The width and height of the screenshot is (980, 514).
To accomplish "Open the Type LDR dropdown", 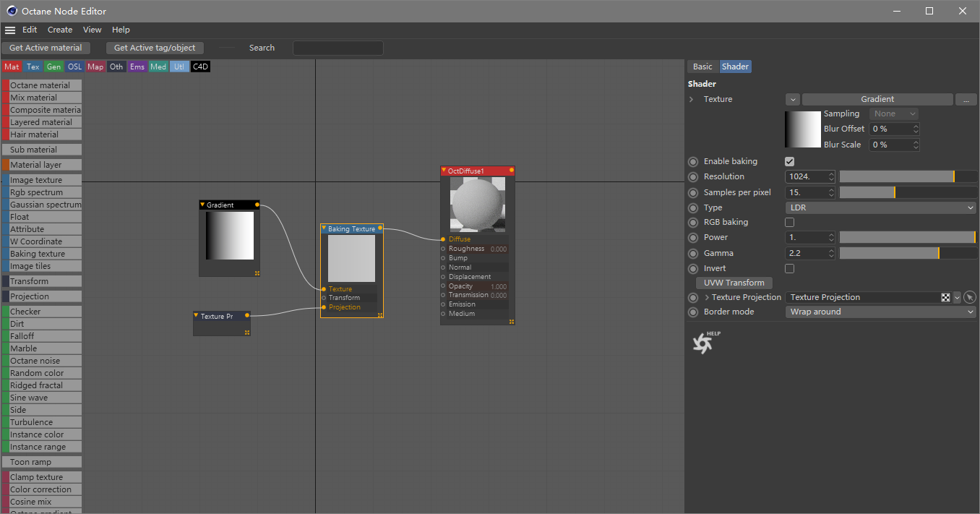I will tap(881, 207).
